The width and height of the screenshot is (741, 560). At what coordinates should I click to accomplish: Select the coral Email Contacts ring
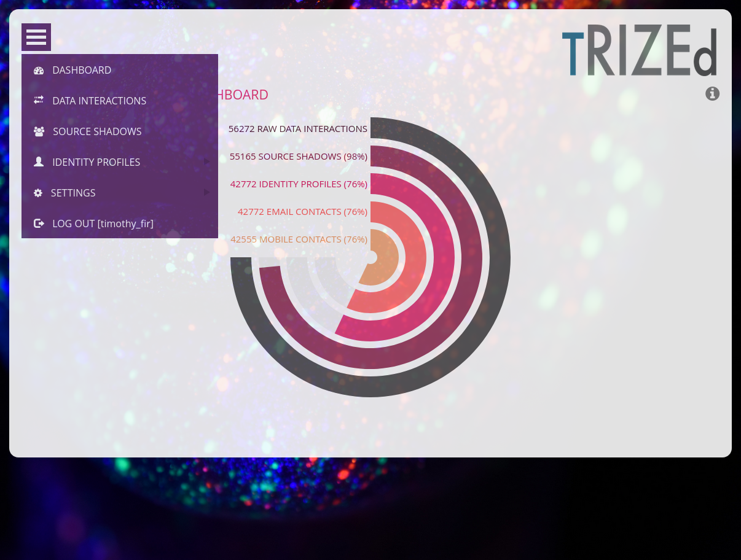[x=415, y=257]
